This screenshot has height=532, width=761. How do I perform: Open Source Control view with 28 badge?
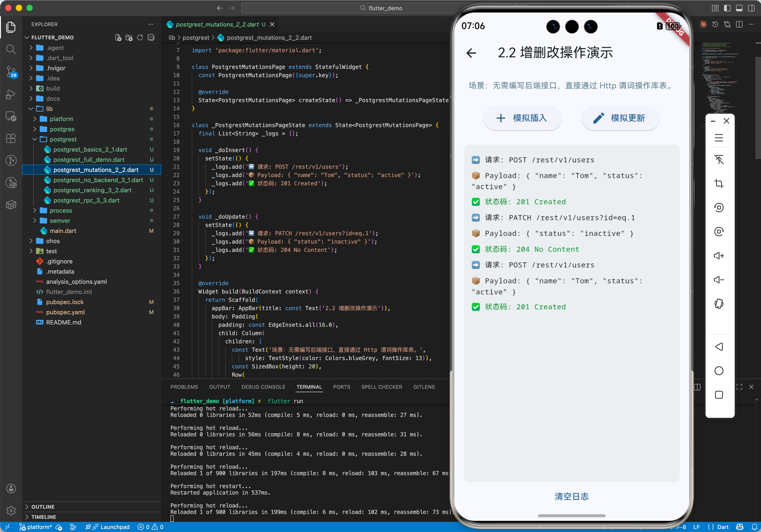coord(11,71)
